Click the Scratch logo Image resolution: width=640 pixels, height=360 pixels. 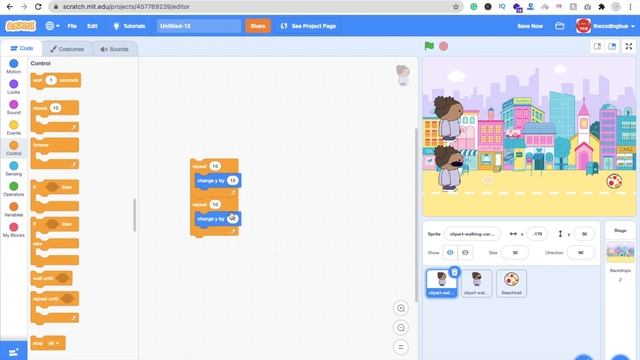tap(20, 26)
